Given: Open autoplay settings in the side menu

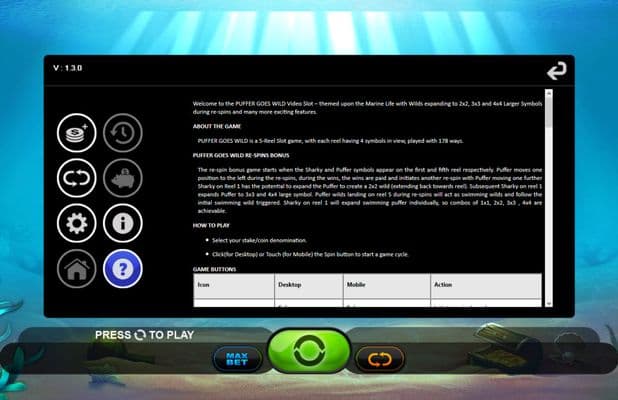Looking at the screenshot, I should (x=77, y=177).
